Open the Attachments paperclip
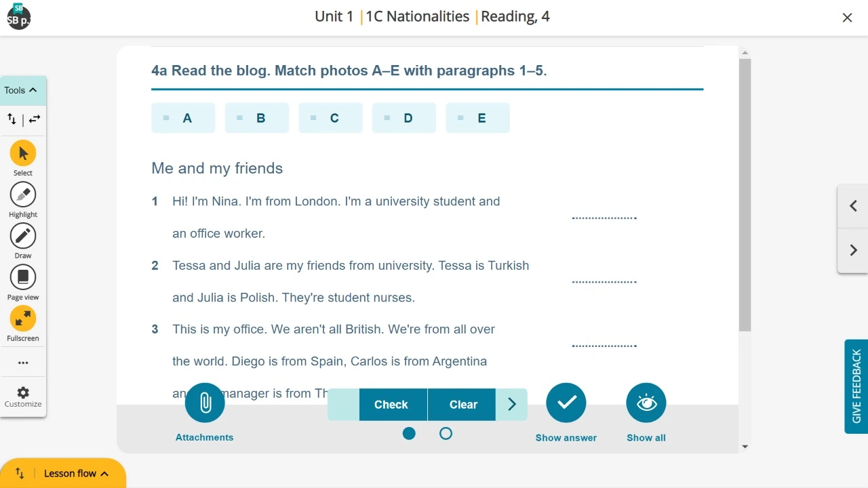868x488 pixels. [205, 403]
